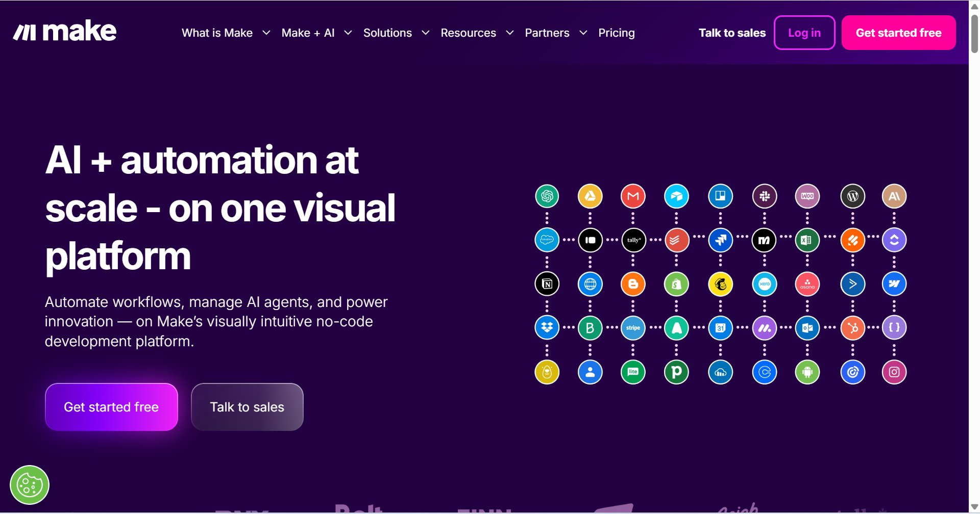Click the Instagram app icon
The width and height of the screenshot is (980, 514).
pos(894,372)
